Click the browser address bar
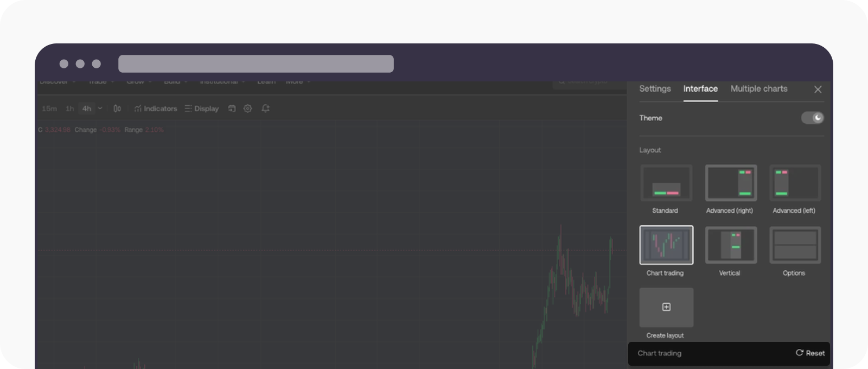The height and width of the screenshot is (369, 868). click(256, 63)
